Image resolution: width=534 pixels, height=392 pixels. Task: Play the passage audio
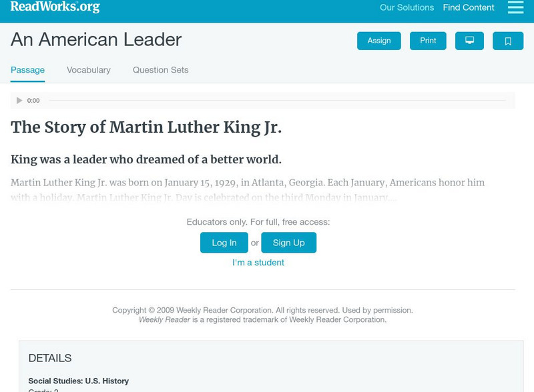tap(19, 101)
